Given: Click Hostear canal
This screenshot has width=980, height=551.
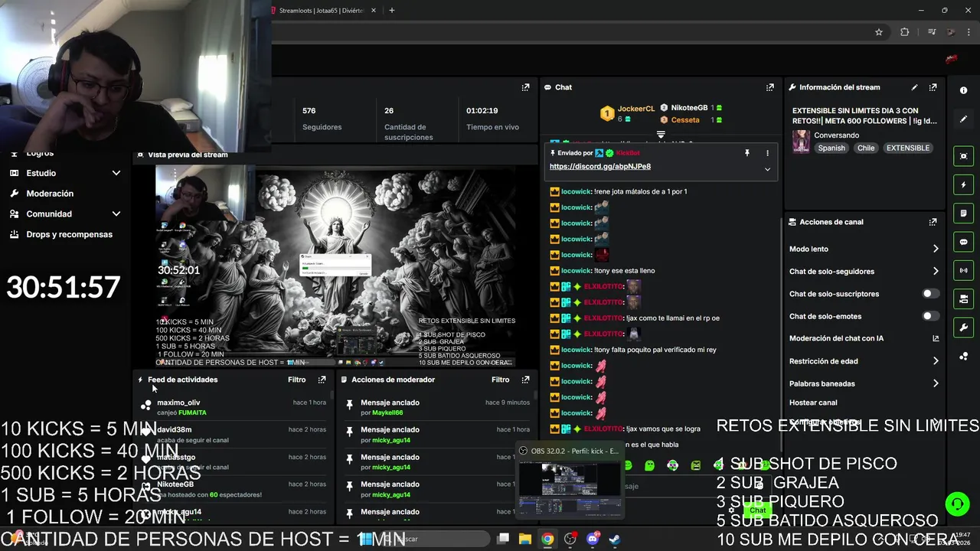Looking at the screenshot, I should pos(813,403).
